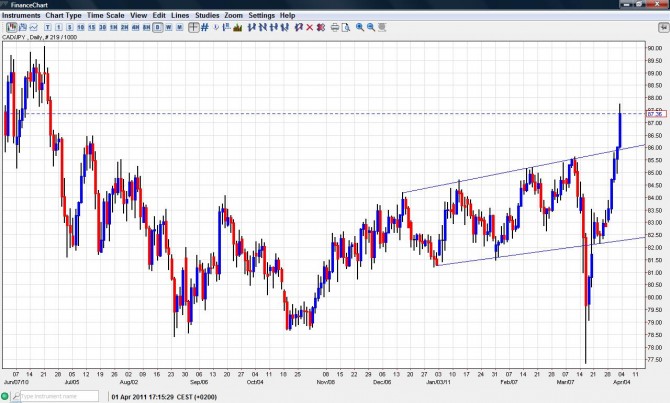The width and height of the screenshot is (670, 403).
Task: Toggle the crosshair cursor tool
Action: (194, 27)
